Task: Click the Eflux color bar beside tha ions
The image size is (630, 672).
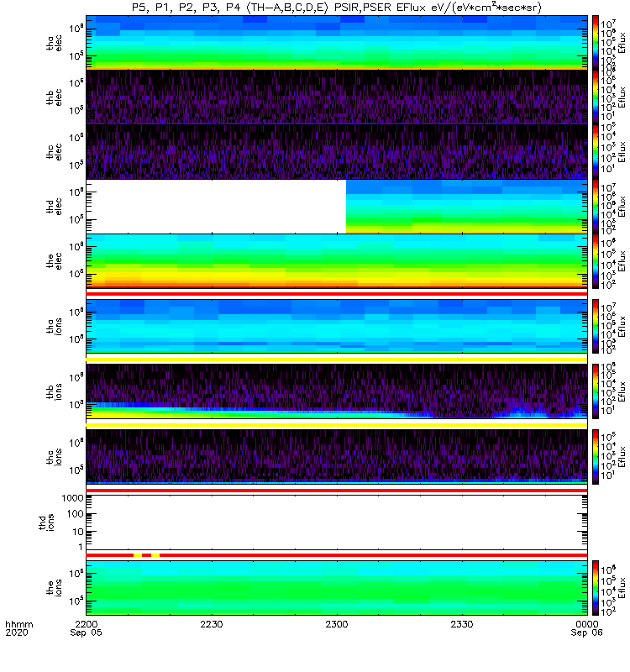Action: 596,326
